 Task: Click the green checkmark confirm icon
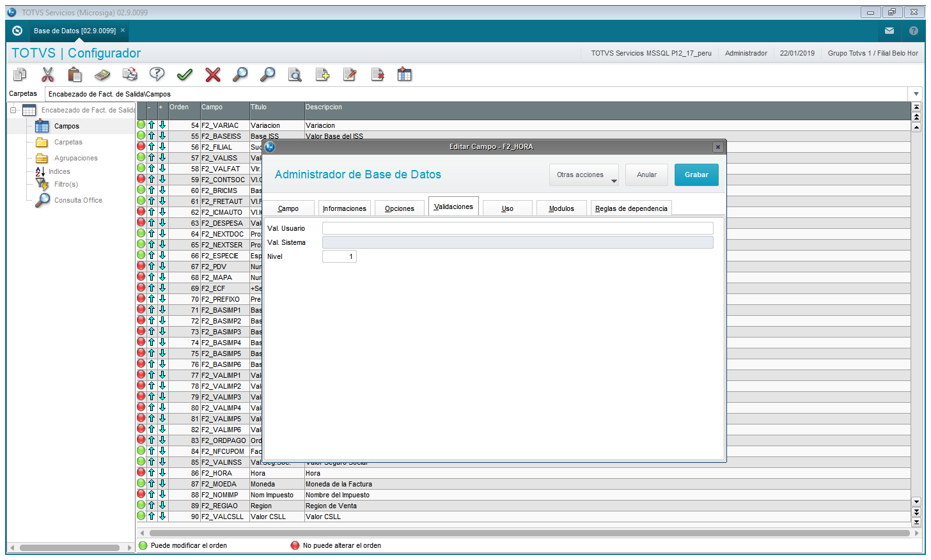[x=185, y=75]
